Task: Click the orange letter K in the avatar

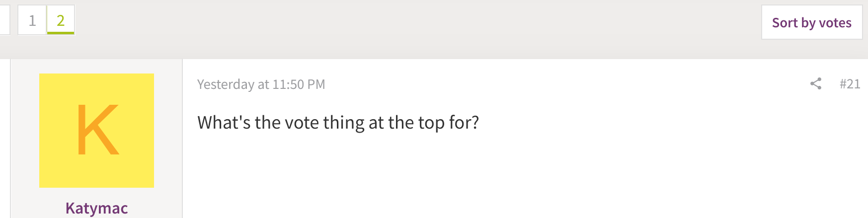Action: pyautogui.click(x=97, y=130)
